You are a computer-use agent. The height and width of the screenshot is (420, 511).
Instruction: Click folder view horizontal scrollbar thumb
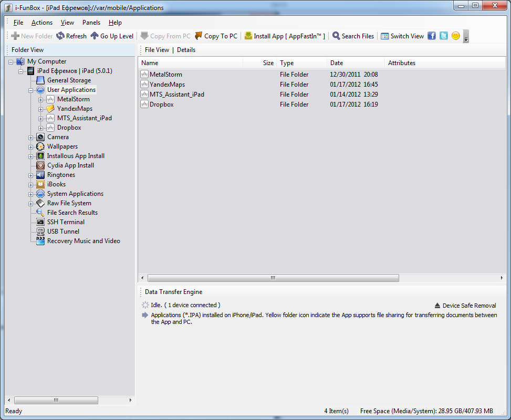tap(56, 400)
